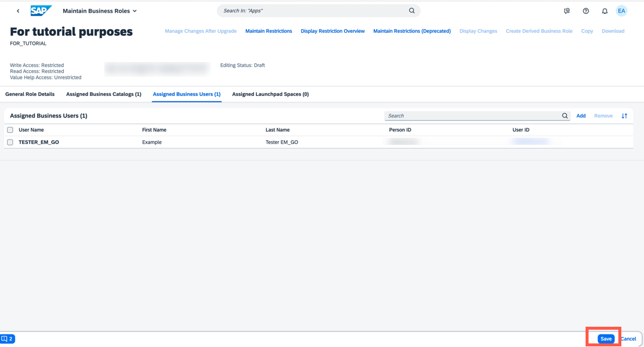Click Remove in the users table toolbar
The height and width of the screenshot is (347, 644).
pyautogui.click(x=603, y=116)
